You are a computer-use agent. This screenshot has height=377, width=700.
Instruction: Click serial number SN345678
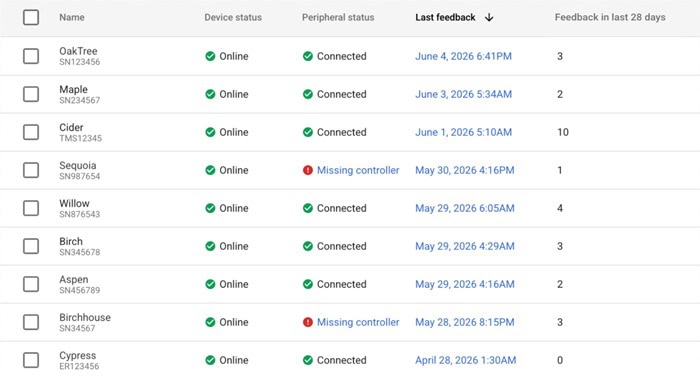[79, 252]
